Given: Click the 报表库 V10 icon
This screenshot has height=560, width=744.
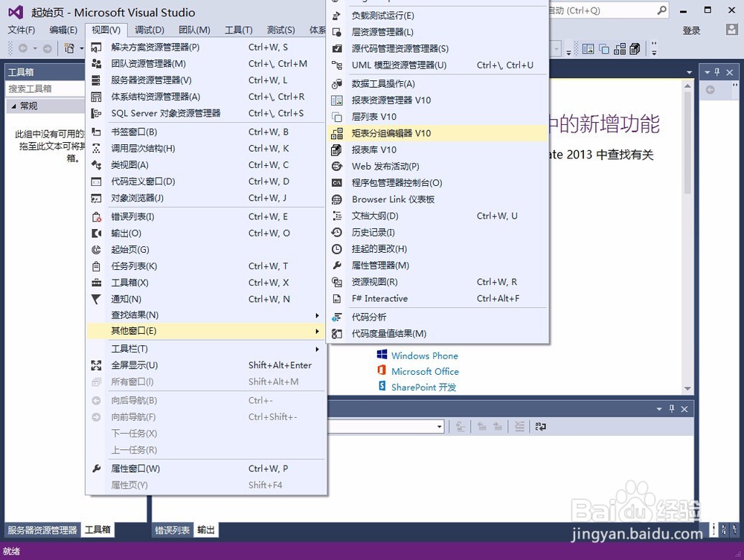Looking at the screenshot, I should [x=337, y=149].
